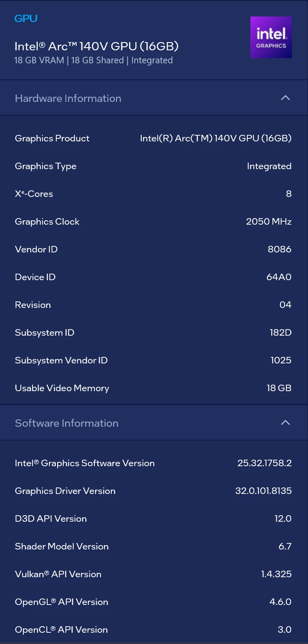Select the 2050 MHz clock value
The image size is (308, 644).
(x=269, y=222)
